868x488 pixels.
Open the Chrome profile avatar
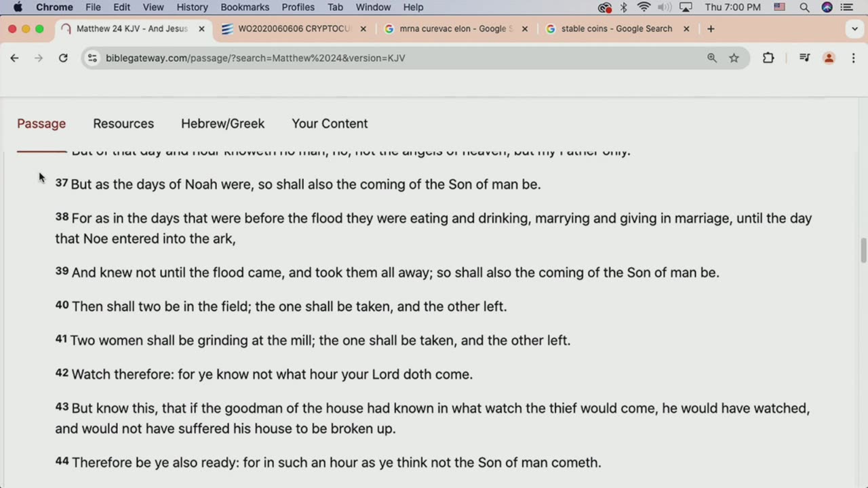click(x=829, y=58)
